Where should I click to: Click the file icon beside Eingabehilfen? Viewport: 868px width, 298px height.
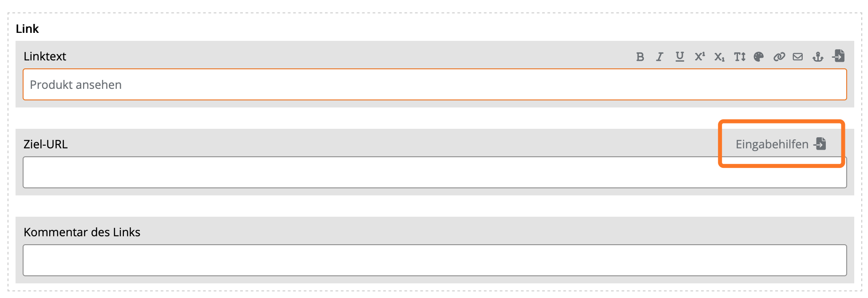pyautogui.click(x=820, y=143)
